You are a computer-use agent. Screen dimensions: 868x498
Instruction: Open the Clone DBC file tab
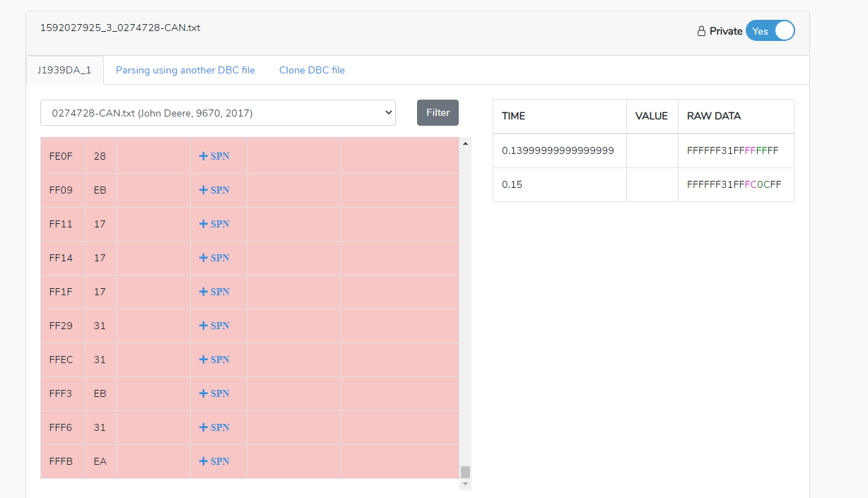(x=312, y=71)
